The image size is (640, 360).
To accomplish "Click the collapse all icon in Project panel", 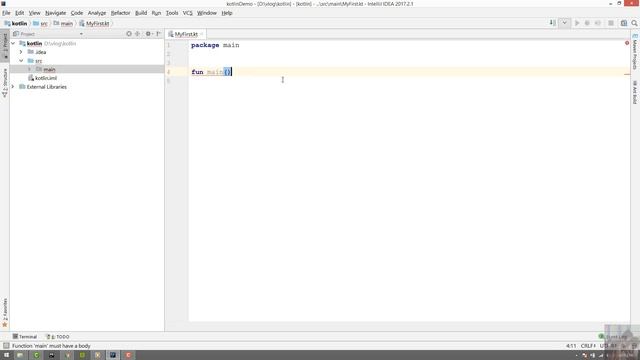I will 138,34.
